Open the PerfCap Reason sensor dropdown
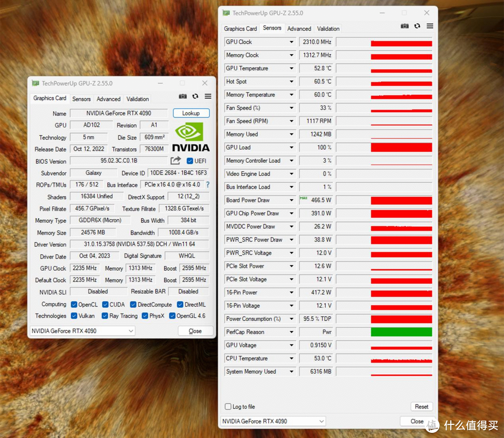Screen dimensions: 504x438 click(292, 332)
